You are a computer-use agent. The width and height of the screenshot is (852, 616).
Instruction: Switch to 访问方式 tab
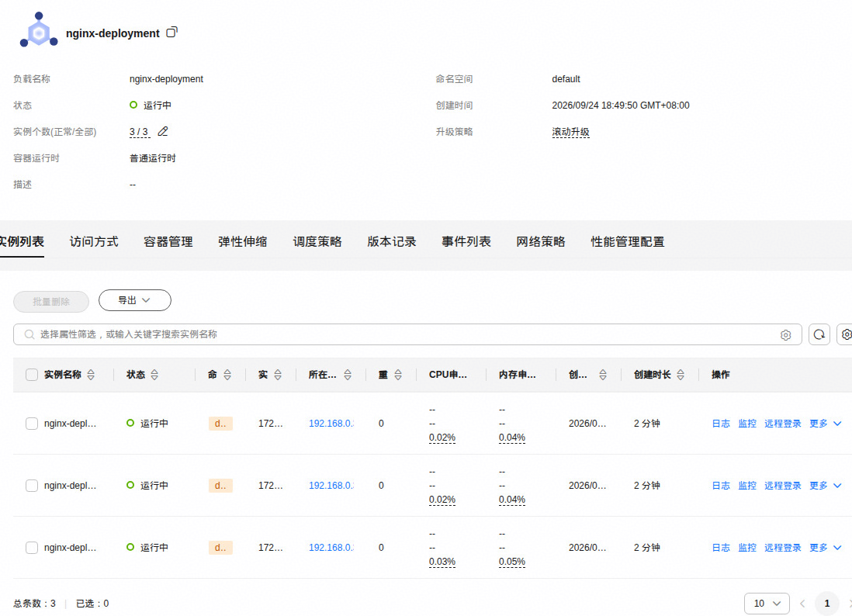point(94,242)
